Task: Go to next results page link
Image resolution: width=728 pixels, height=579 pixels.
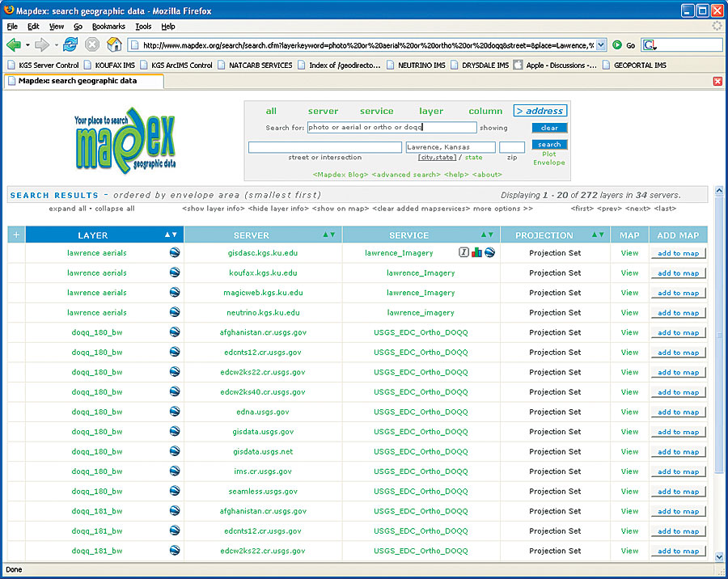Action: click(x=637, y=209)
